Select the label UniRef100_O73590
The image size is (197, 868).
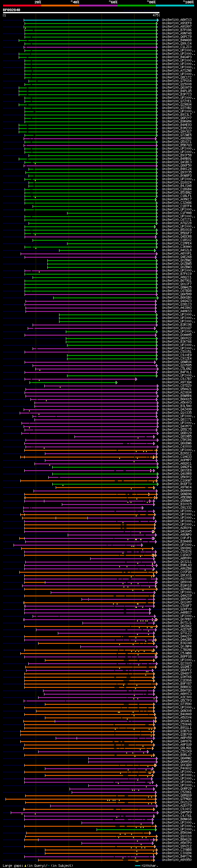point(177,704)
